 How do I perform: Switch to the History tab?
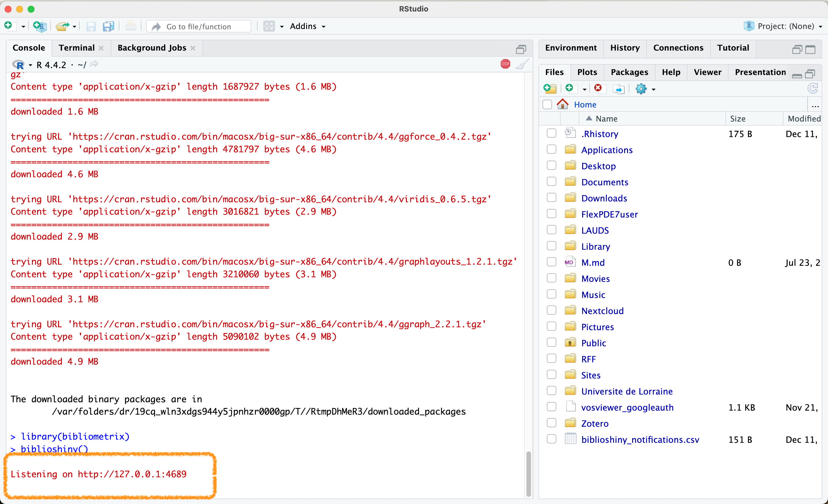click(625, 48)
